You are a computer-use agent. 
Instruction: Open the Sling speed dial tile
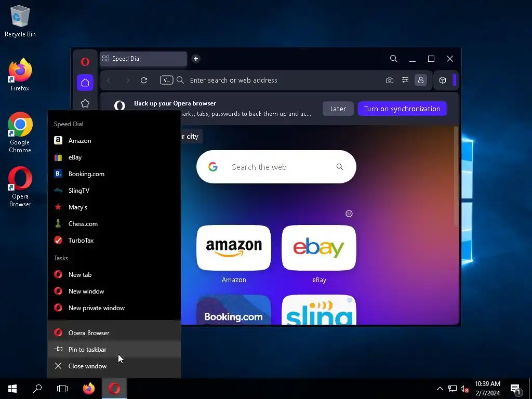[x=319, y=310]
